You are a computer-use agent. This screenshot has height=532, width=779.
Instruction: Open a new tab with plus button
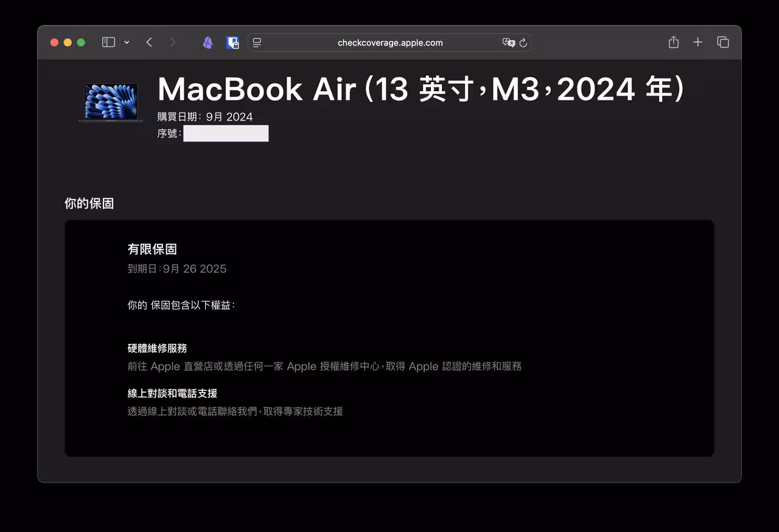pyautogui.click(x=698, y=42)
